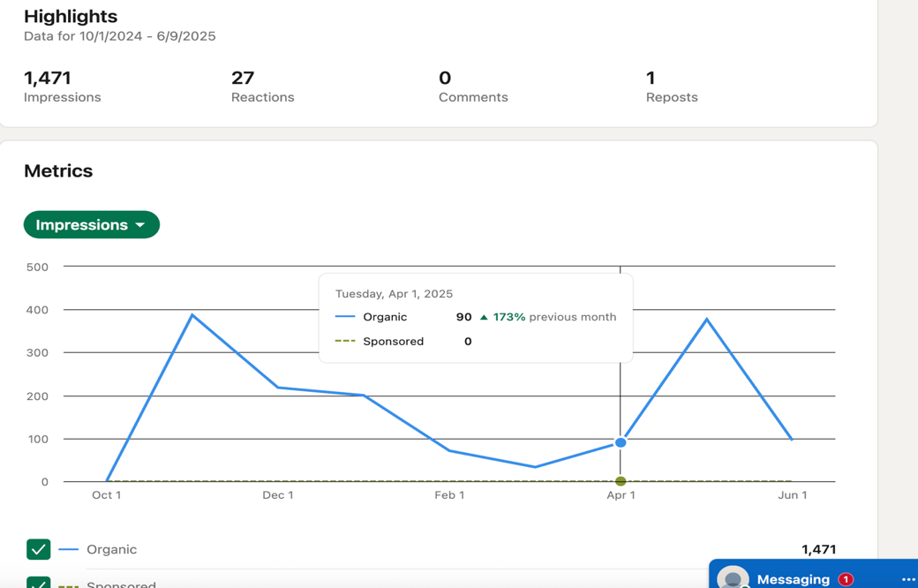Collapse the Apr 1 tooltip popup

(475, 318)
